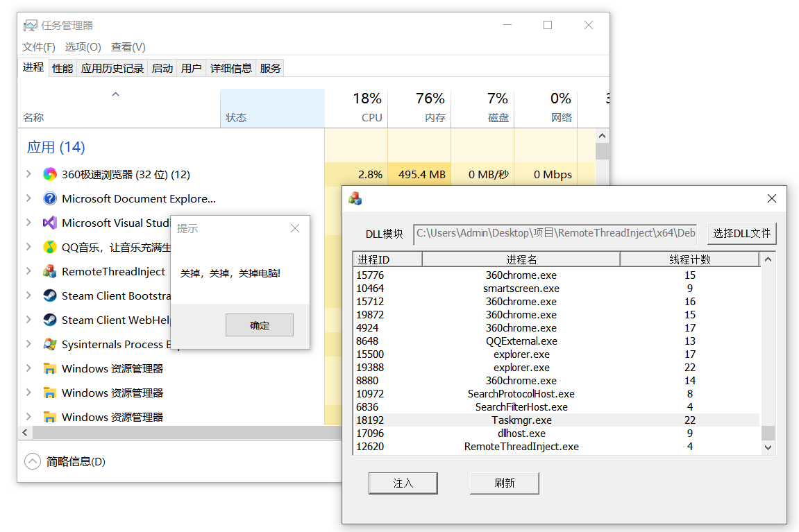
Task: Select the QQExternal.exe process row
Action: point(557,341)
